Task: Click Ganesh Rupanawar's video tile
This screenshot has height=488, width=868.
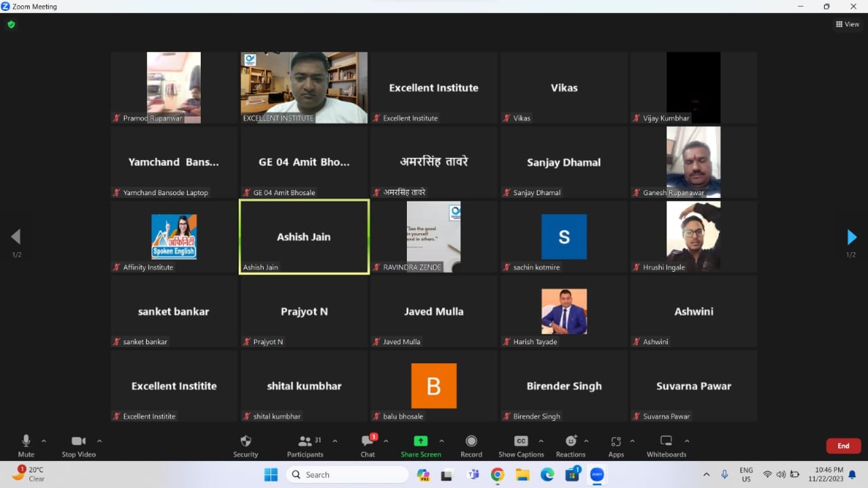Action: pyautogui.click(x=694, y=162)
